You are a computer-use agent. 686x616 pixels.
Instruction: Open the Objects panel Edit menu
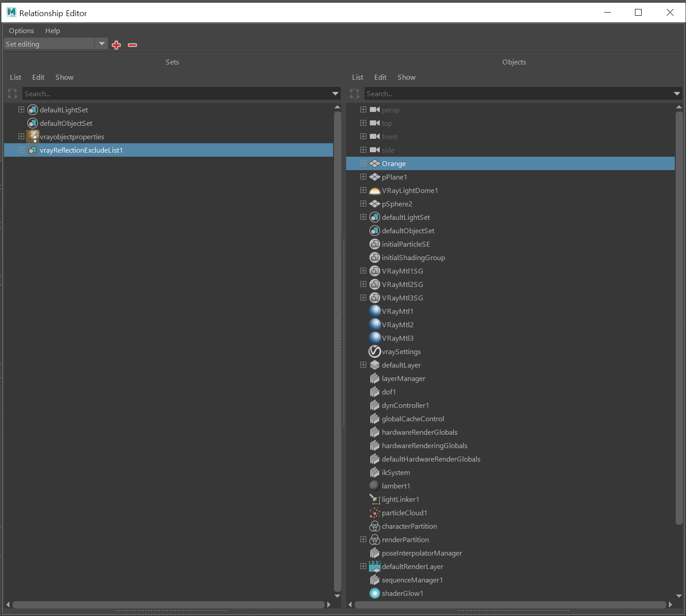point(380,77)
